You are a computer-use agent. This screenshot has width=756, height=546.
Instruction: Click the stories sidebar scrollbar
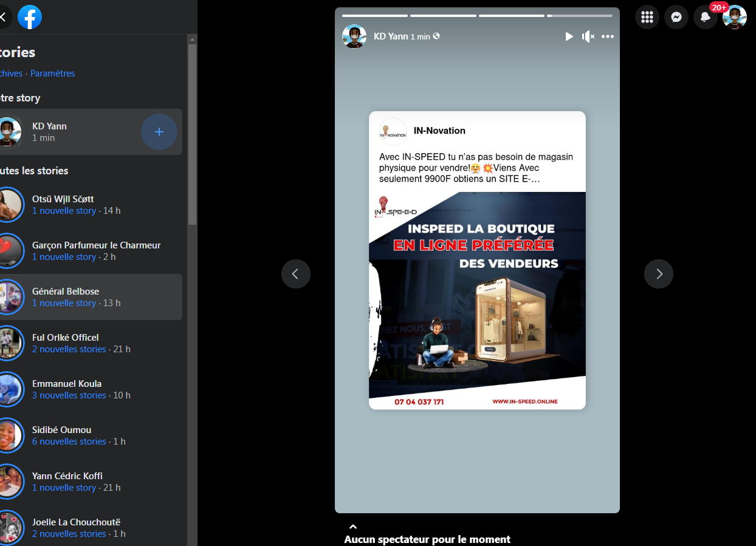(x=192, y=134)
